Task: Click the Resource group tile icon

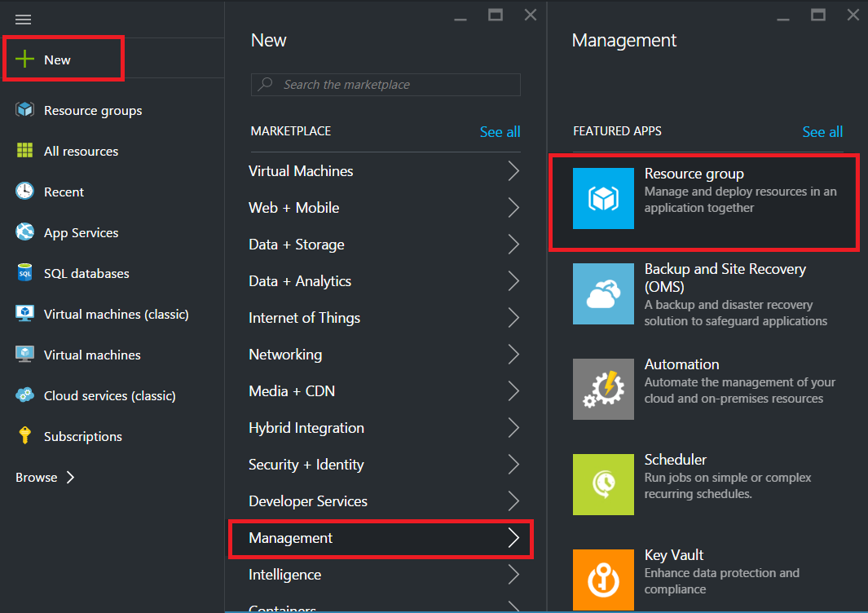Action: (603, 198)
